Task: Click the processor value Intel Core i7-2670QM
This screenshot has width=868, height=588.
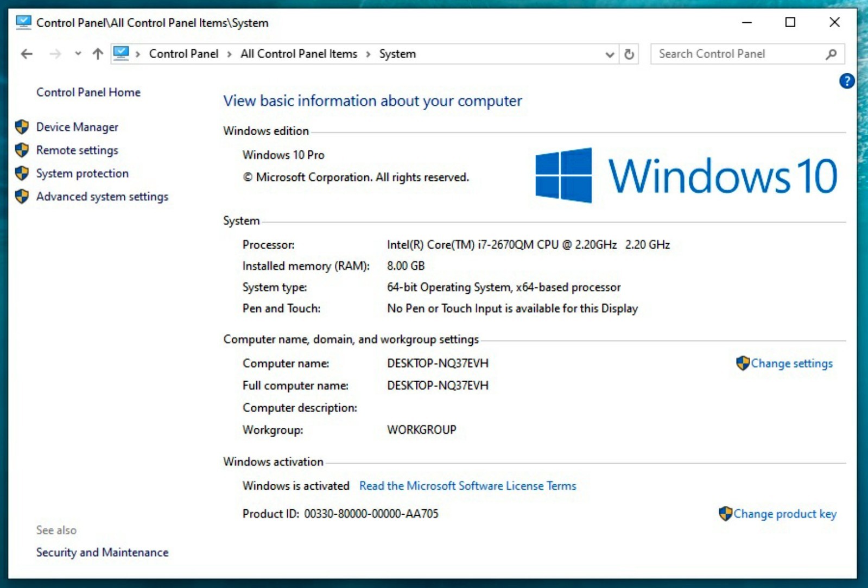Action: [x=528, y=245]
